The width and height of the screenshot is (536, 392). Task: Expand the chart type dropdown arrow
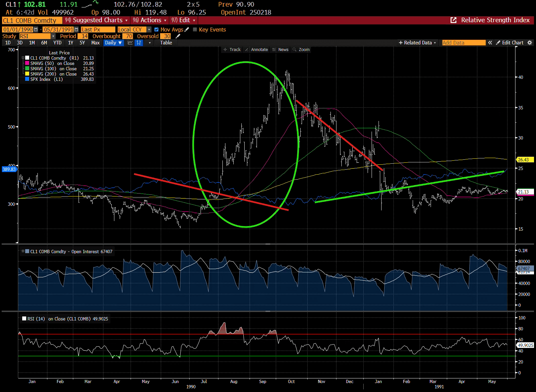pyautogui.click(x=149, y=43)
